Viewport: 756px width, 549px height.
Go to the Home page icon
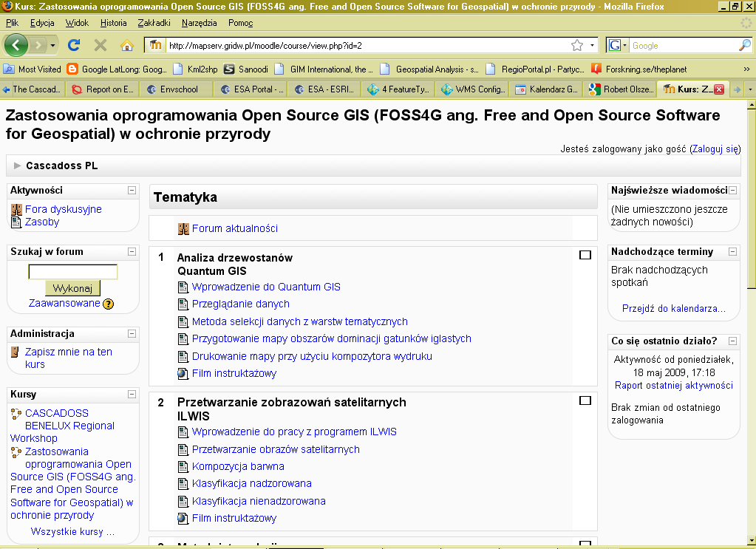[x=127, y=45]
